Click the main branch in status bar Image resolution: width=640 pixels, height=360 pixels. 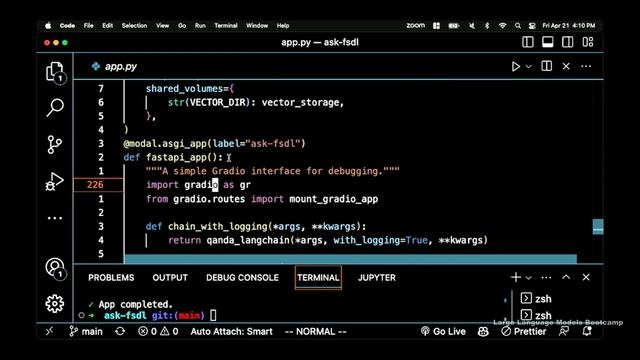[86, 331]
